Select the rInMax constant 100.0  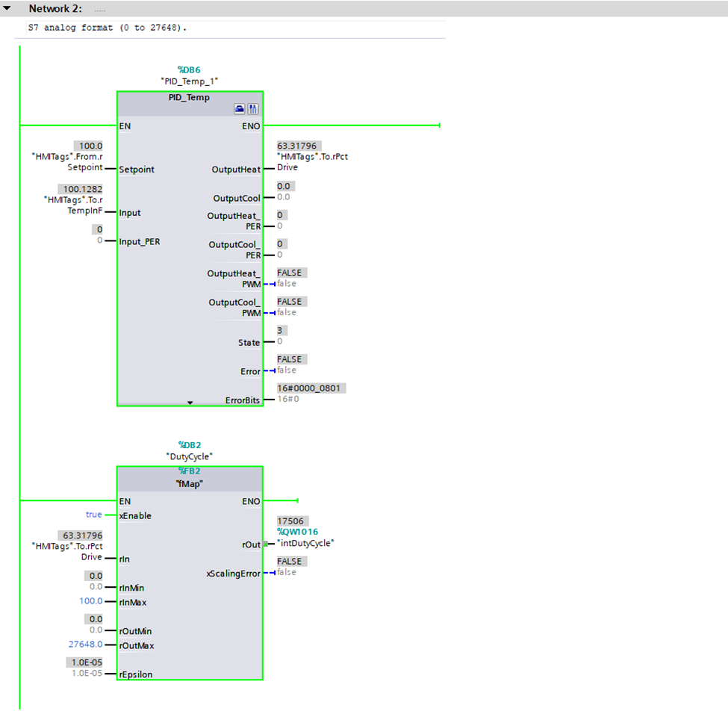pos(91,601)
